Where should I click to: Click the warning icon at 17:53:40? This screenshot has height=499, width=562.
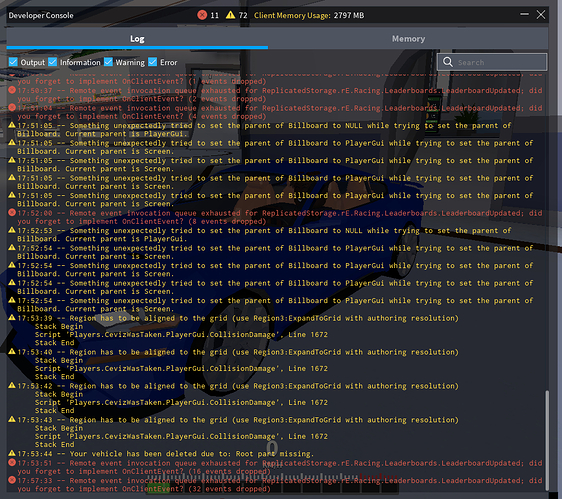[12, 351]
